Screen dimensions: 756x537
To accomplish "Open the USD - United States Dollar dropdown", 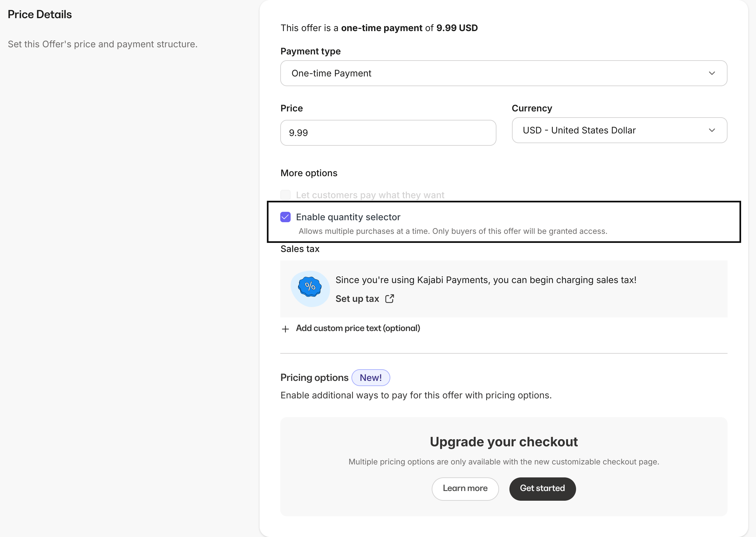I will (x=619, y=130).
